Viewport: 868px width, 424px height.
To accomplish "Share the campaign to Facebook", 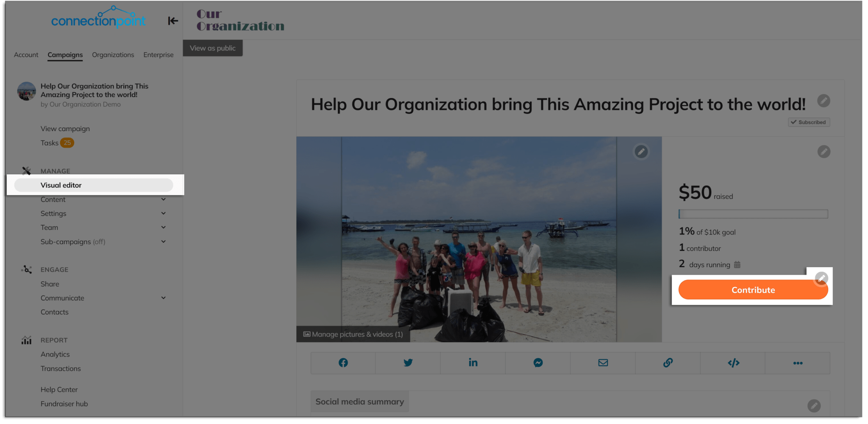I will (343, 363).
